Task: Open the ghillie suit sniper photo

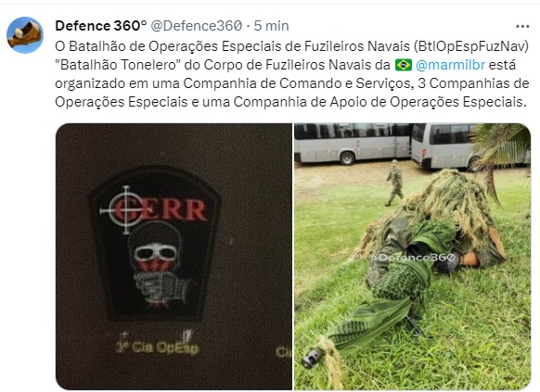Action: click(412, 257)
